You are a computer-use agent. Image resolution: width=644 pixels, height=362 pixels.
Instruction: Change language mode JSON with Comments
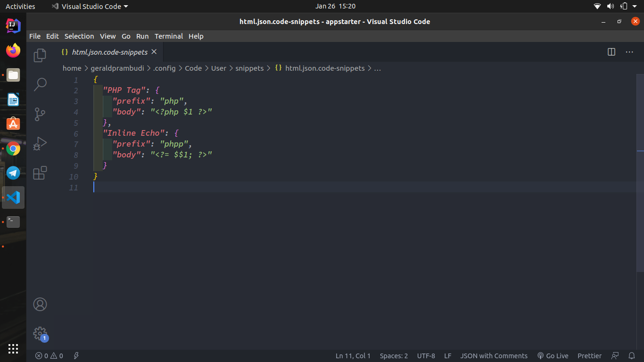coord(494,356)
